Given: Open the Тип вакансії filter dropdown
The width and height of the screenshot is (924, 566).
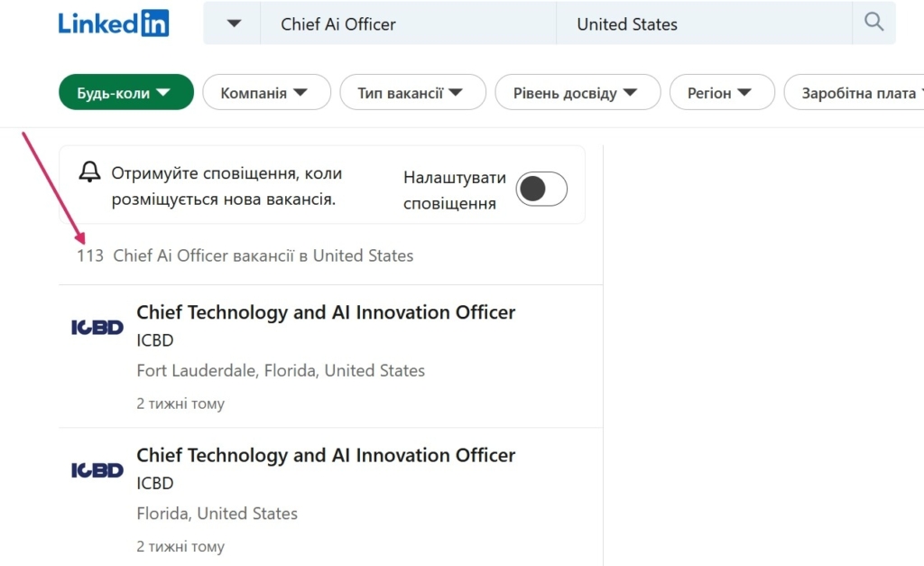Looking at the screenshot, I should [x=411, y=92].
